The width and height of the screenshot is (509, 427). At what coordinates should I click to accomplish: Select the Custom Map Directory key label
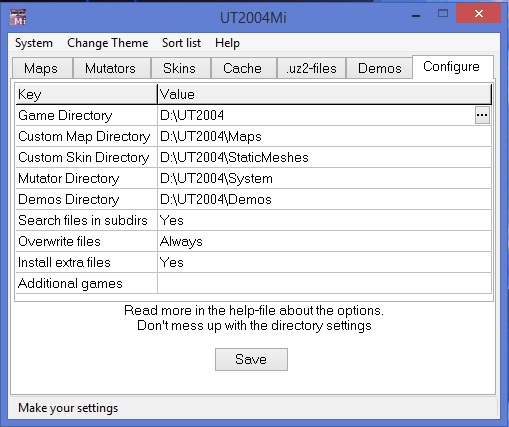click(86, 136)
